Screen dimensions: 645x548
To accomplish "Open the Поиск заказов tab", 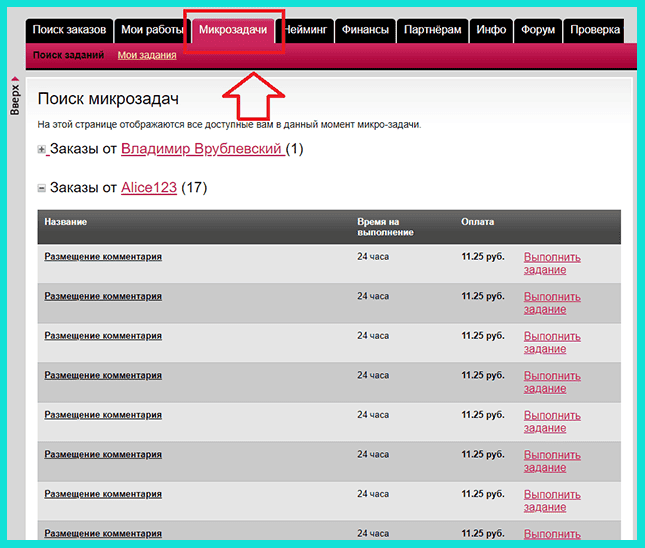I will 69,30.
